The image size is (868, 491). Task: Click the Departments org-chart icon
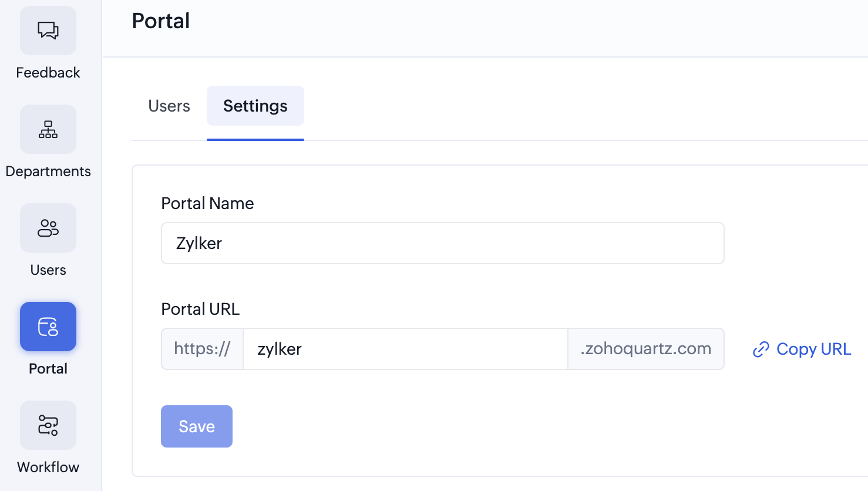pyautogui.click(x=48, y=129)
